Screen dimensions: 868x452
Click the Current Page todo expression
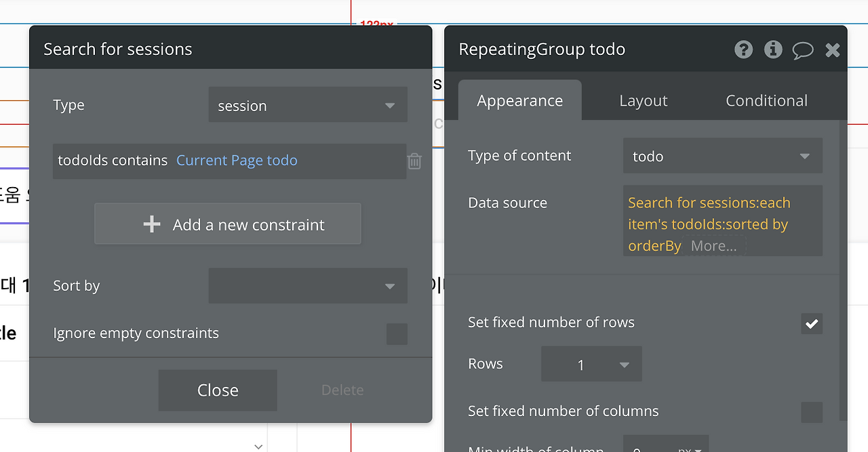point(237,161)
